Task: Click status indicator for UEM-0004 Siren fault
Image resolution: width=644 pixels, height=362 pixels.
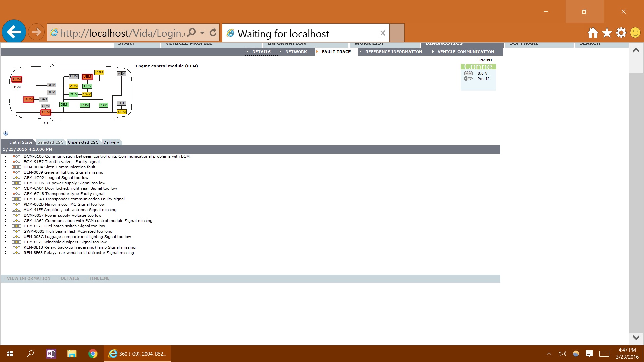Action: 16,167
